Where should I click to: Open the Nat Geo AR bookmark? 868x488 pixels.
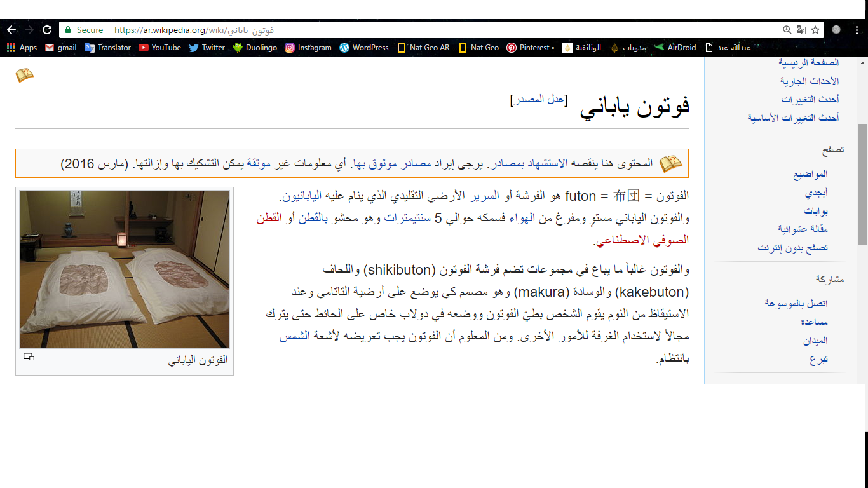click(x=423, y=48)
